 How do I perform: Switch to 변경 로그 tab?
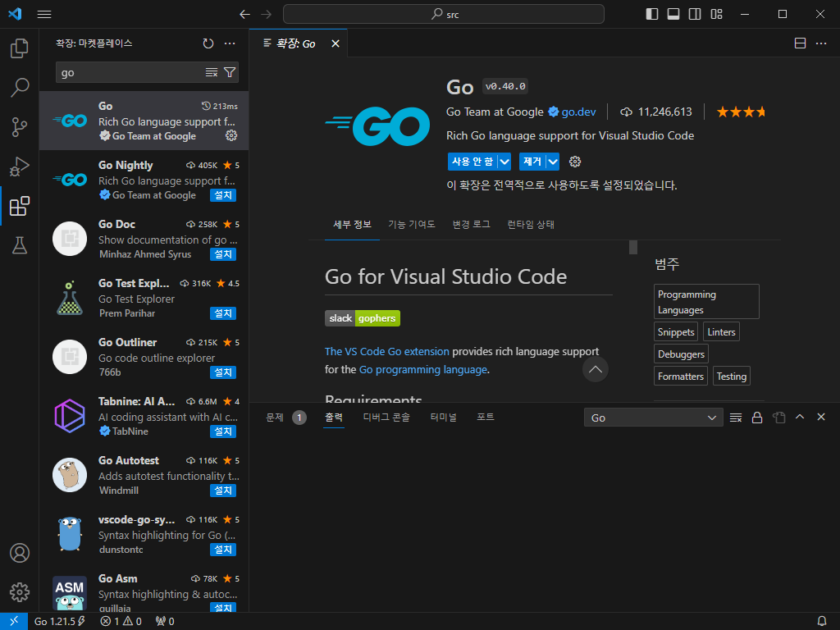472,225
